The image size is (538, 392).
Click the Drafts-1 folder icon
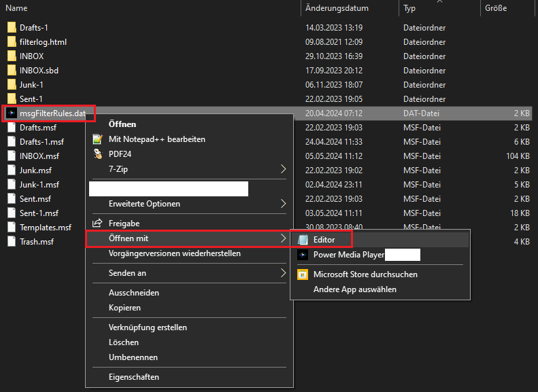11,28
